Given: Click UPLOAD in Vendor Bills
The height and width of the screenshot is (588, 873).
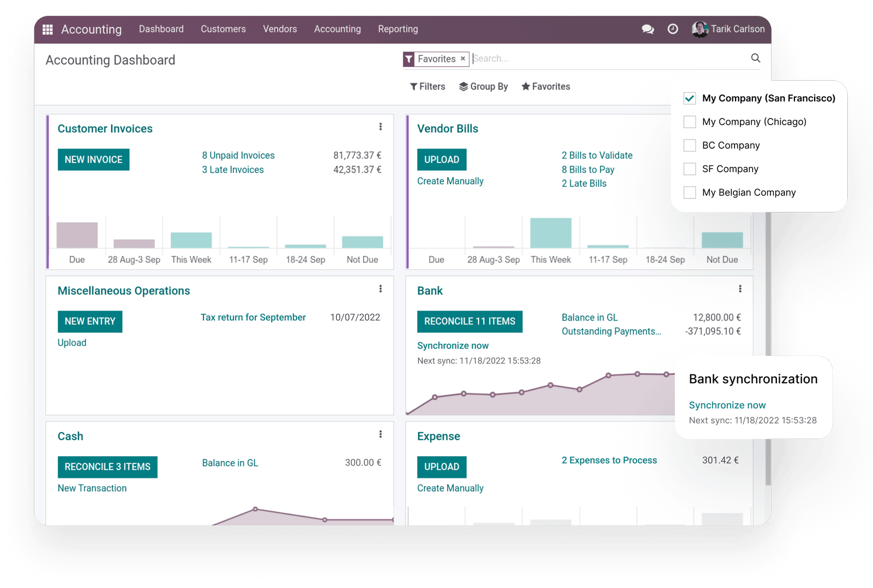Looking at the screenshot, I should (x=442, y=160).
